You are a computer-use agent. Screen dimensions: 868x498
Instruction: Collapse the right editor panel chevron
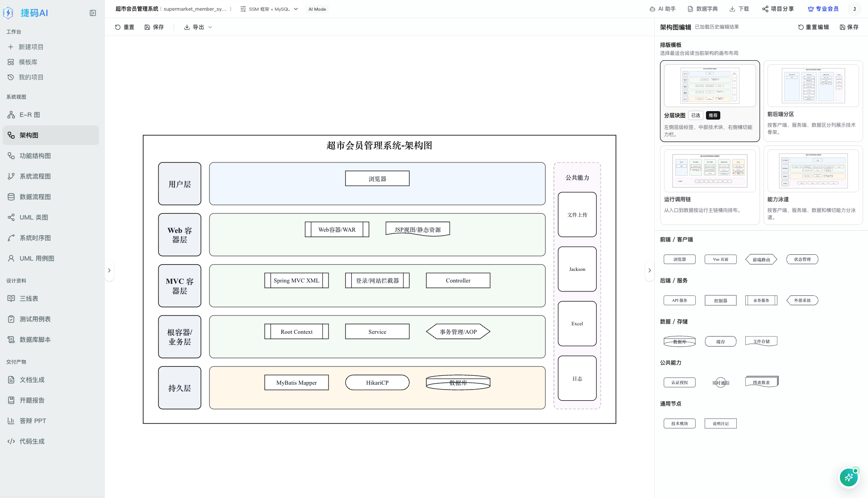[x=649, y=270]
